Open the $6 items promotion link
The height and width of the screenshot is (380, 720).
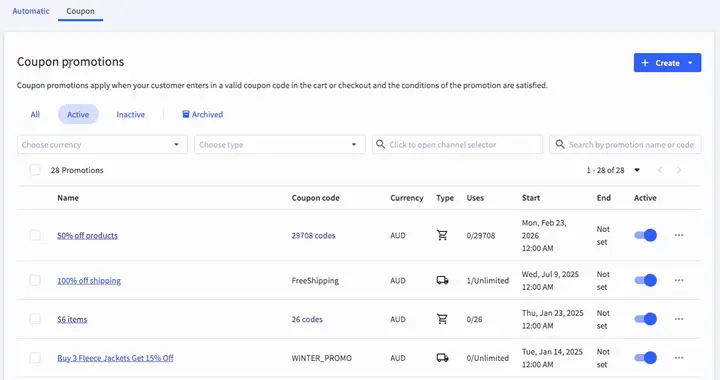(x=72, y=319)
